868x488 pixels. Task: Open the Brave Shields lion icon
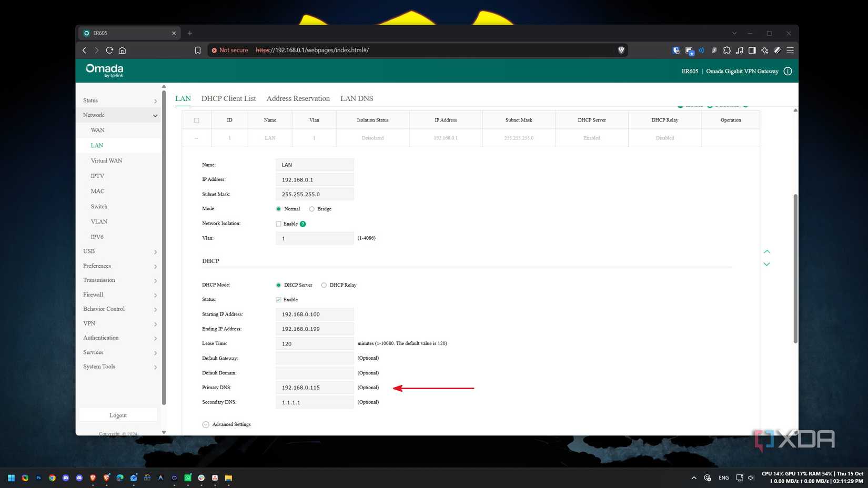pyautogui.click(x=621, y=50)
